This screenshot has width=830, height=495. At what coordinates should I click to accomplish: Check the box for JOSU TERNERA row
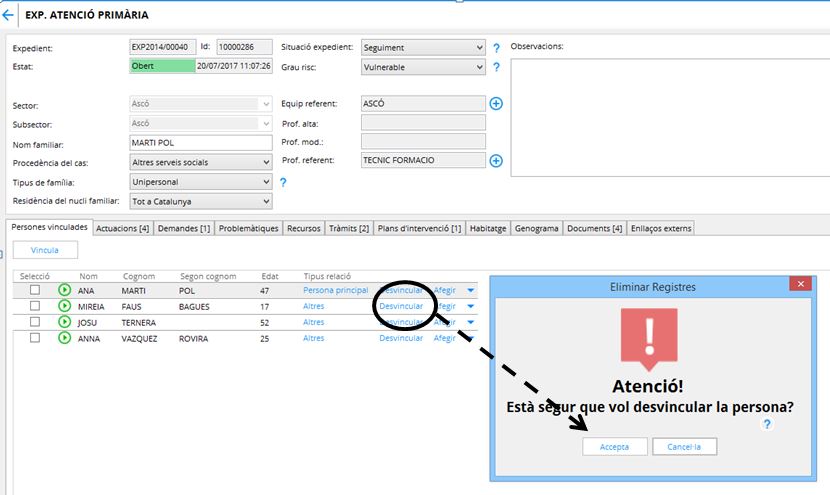pos(35,322)
